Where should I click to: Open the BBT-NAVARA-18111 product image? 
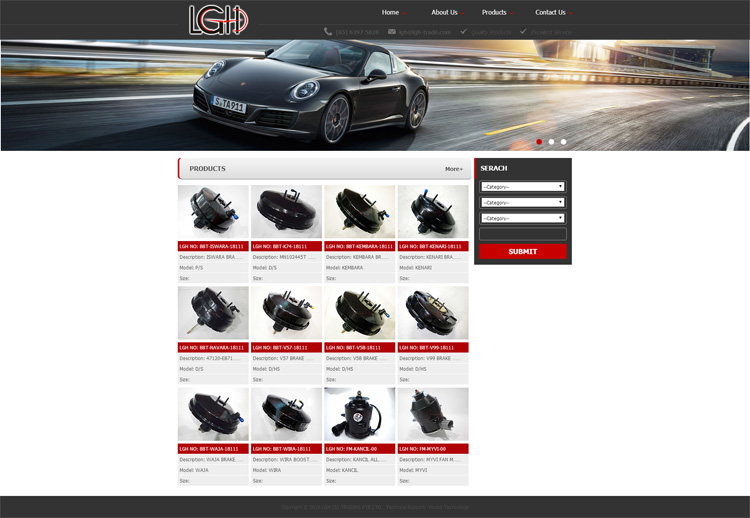[x=213, y=313]
